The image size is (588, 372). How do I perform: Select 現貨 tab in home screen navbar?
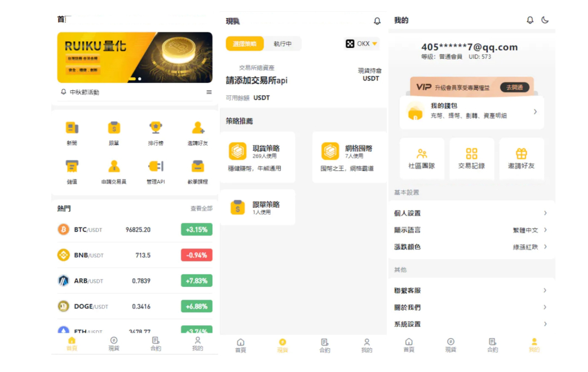point(114,343)
